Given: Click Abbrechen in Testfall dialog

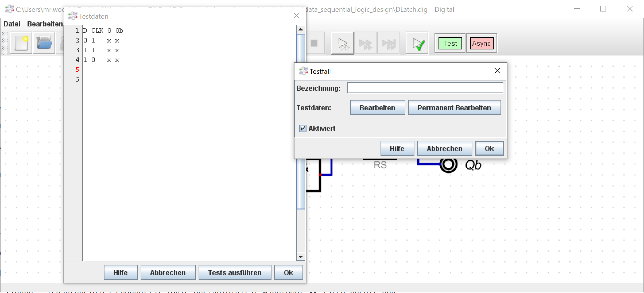Looking at the screenshot, I should pyautogui.click(x=445, y=149).
